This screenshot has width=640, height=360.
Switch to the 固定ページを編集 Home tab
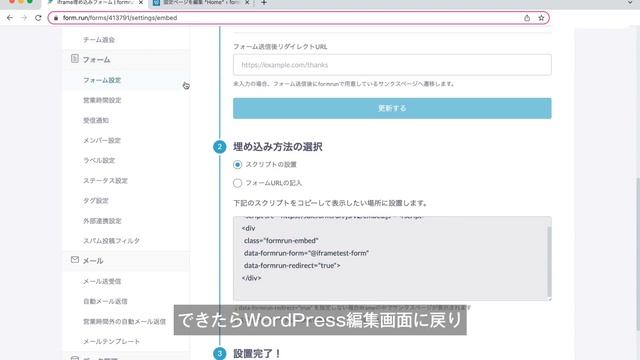[x=201, y=3]
